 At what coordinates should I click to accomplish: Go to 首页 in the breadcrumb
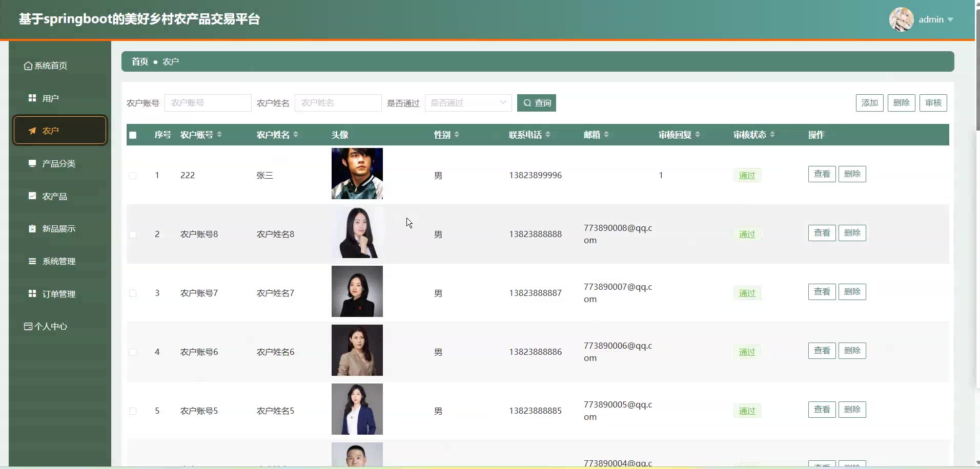tap(139, 61)
